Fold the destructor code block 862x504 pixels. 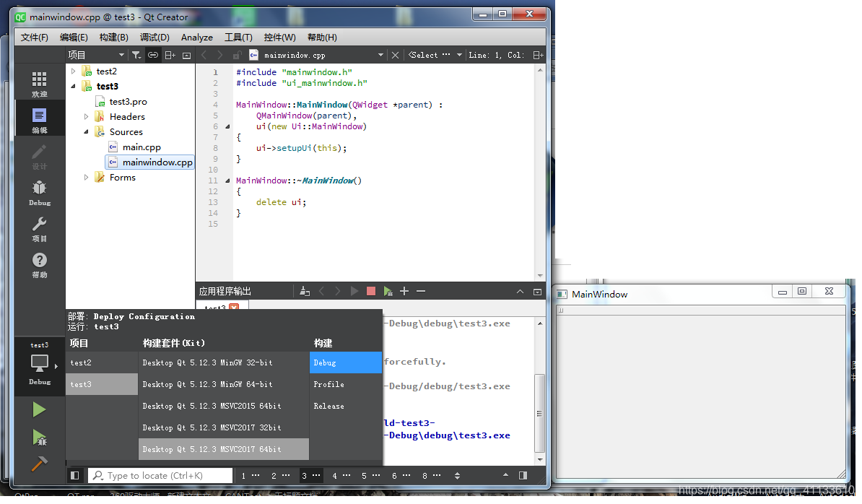pyautogui.click(x=227, y=181)
